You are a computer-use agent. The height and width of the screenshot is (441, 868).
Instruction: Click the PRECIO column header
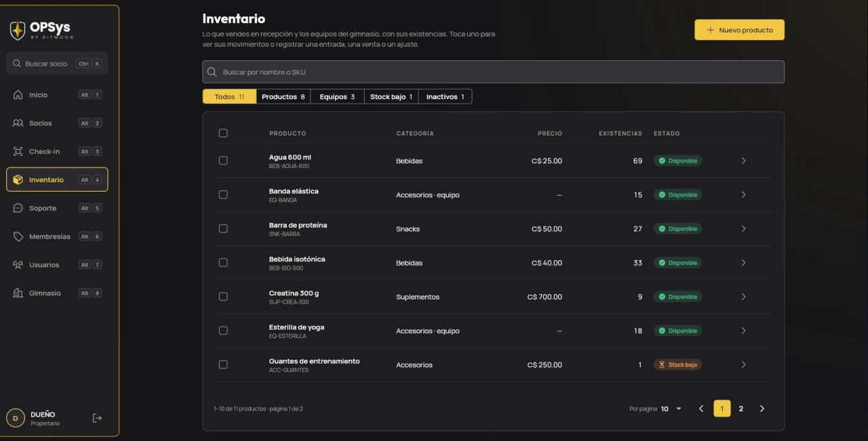tap(550, 133)
